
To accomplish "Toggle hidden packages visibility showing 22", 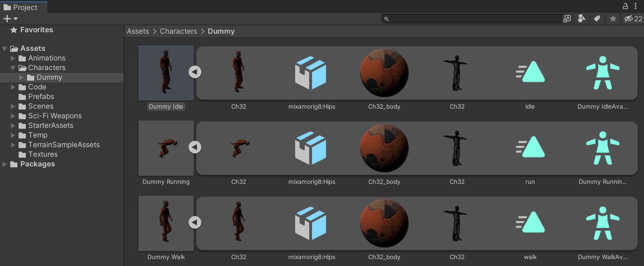I will pyautogui.click(x=633, y=19).
